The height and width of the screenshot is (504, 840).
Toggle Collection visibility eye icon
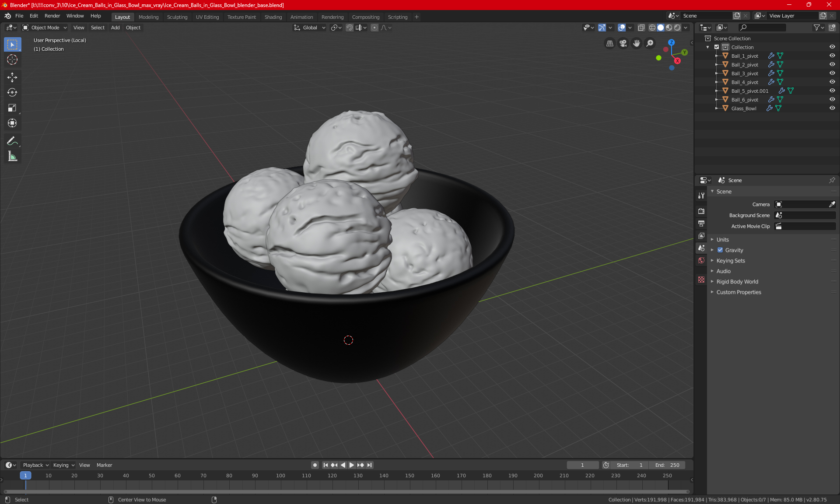832,47
